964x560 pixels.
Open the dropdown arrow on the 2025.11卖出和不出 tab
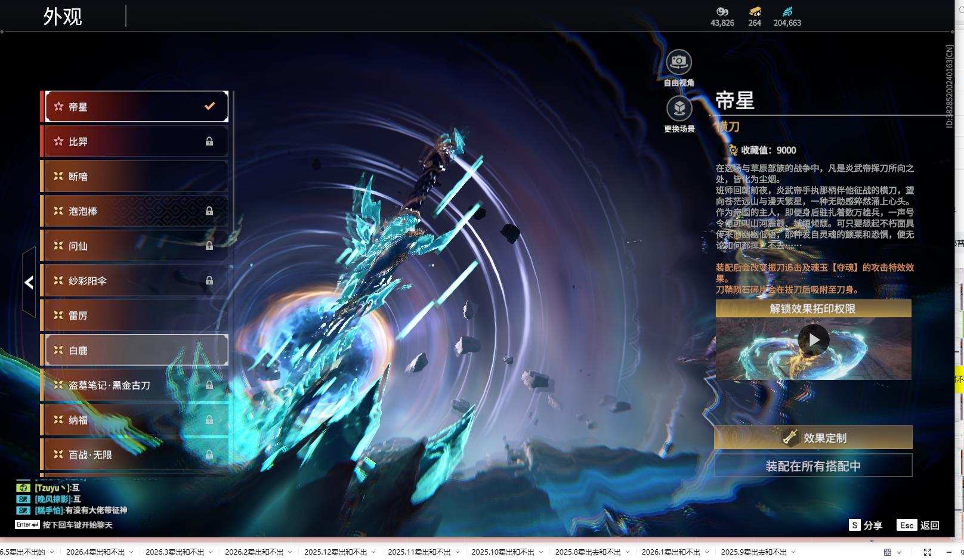click(457, 552)
